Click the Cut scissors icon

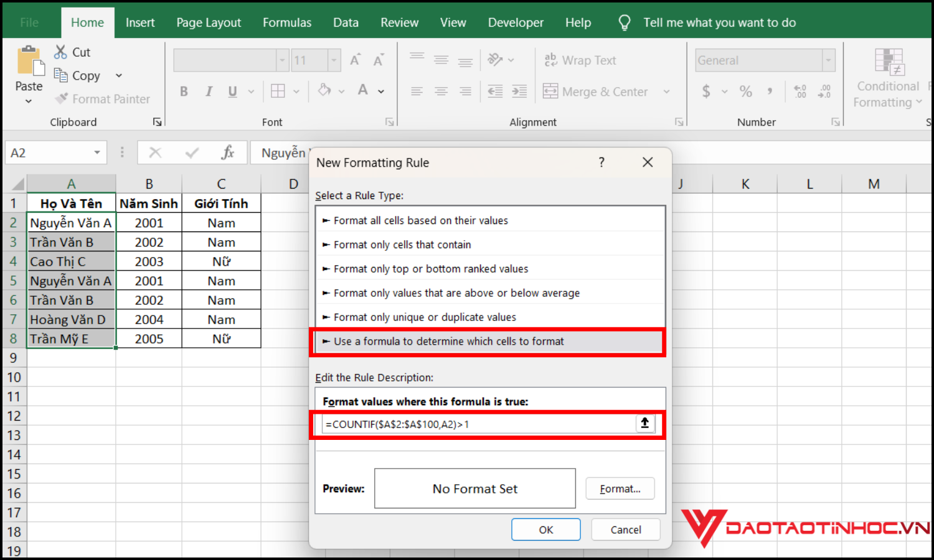pos(60,52)
